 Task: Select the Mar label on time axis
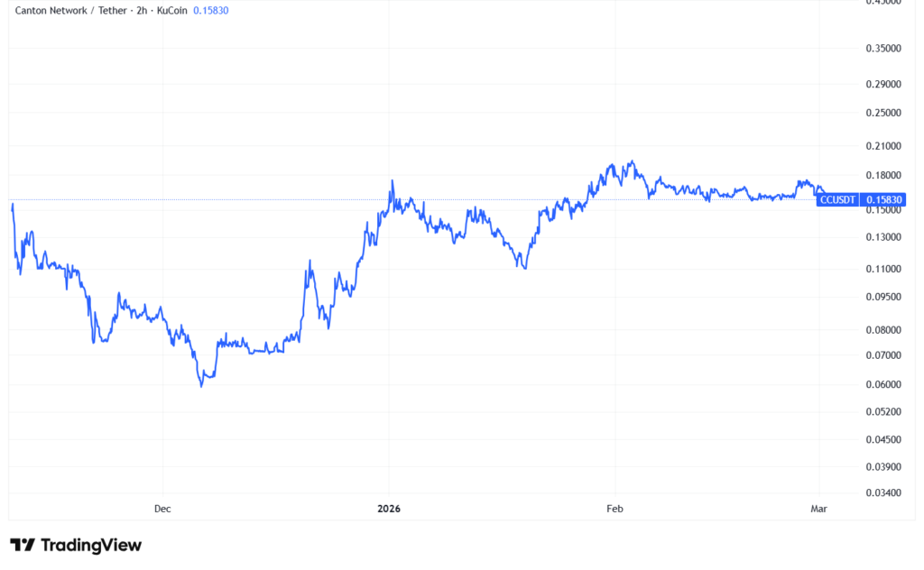click(x=818, y=509)
